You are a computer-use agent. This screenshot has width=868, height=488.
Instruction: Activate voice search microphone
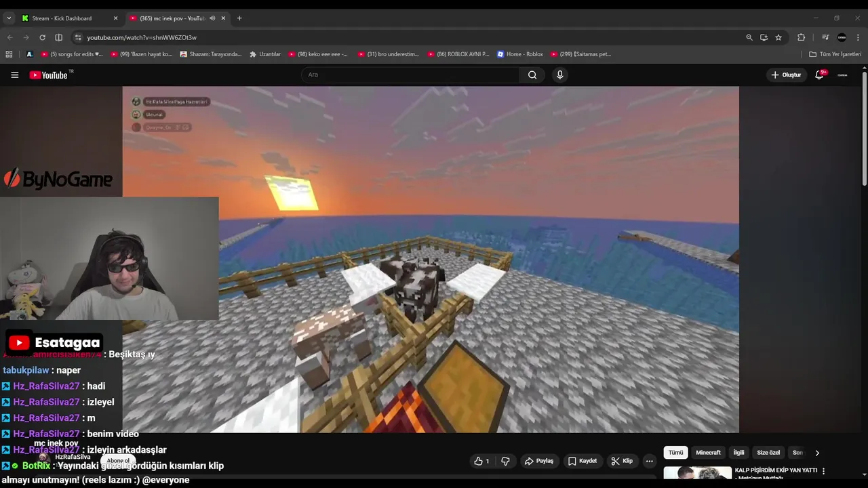pos(559,75)
